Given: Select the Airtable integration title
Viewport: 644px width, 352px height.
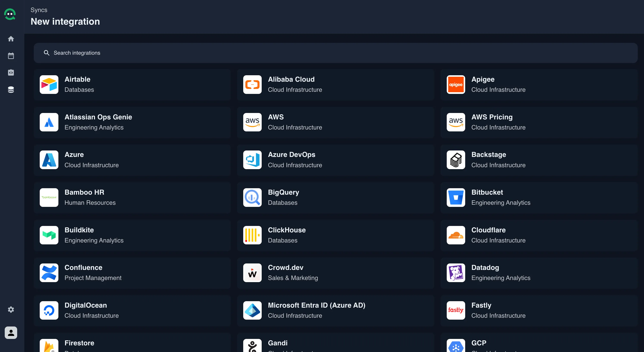Looking at the screenshot, I should (x=77, y=79).
